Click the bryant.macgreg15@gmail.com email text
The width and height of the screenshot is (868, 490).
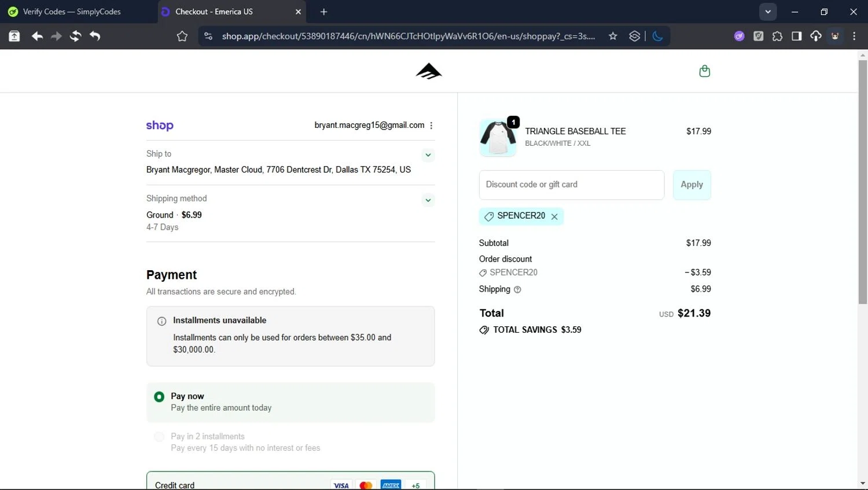[x=369, y=126]
